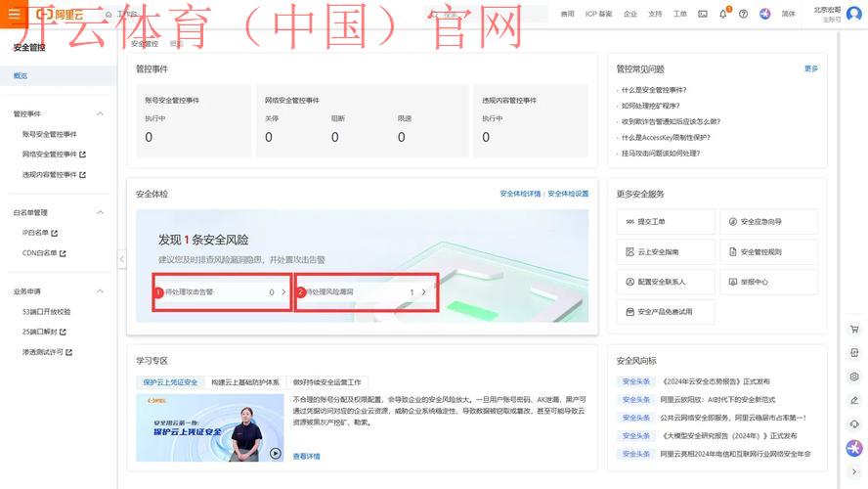Open the 违规内容管控事件 sidebar item

(x=54, y=174)
